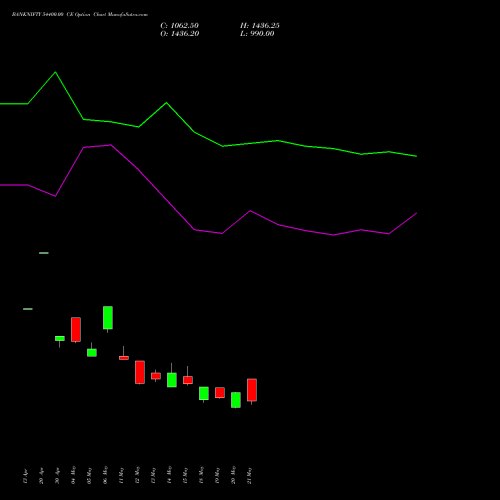
Task: Click the 05 May date label
Action: pyautogui.click(x=89, y=475)
